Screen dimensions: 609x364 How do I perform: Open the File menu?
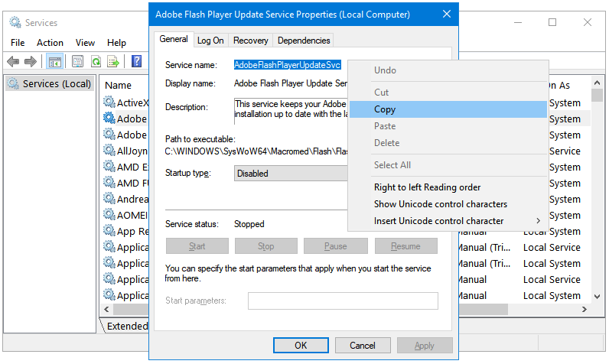click(18, 43)
